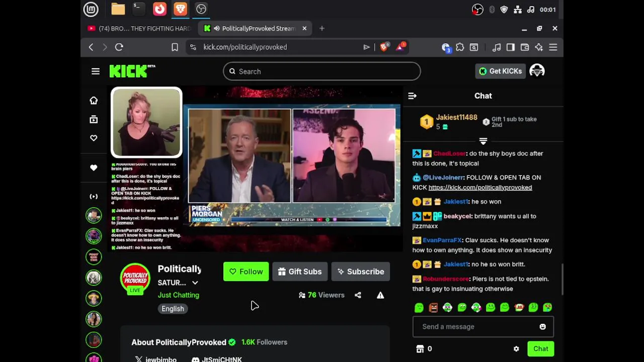Screen dimensions: 644x362
Task: Open PoliticallyProvoked channel avatar
Action: 135,279
